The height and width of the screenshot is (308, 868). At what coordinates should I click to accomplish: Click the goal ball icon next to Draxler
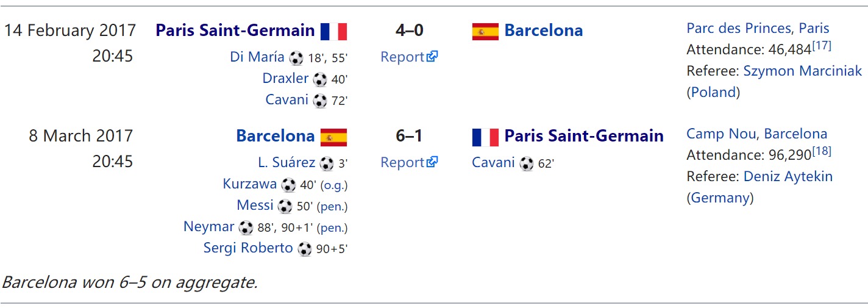[x=320, y=79]
